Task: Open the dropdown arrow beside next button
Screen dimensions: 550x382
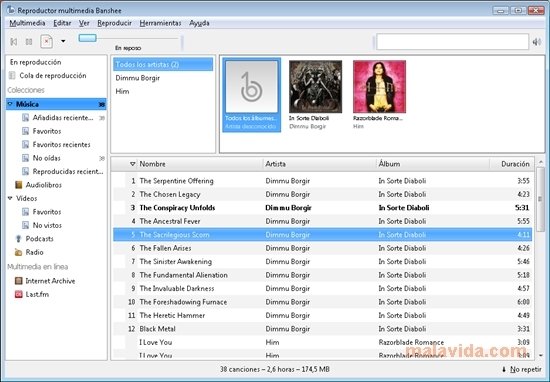Action: (x=63, y=41)
